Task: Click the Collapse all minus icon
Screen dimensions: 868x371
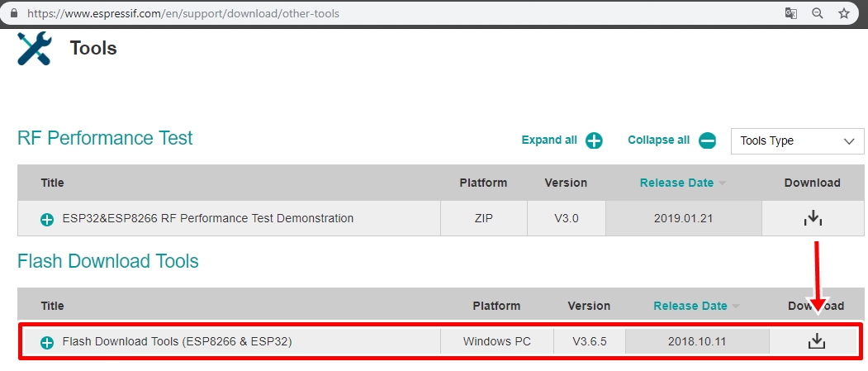Action: tap(707, 140)
